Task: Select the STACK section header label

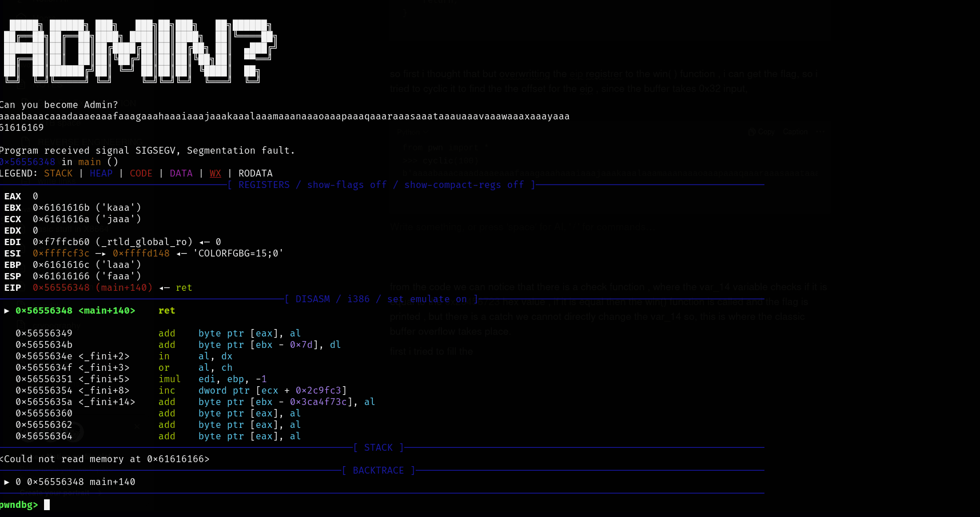Action: (378, 448)
